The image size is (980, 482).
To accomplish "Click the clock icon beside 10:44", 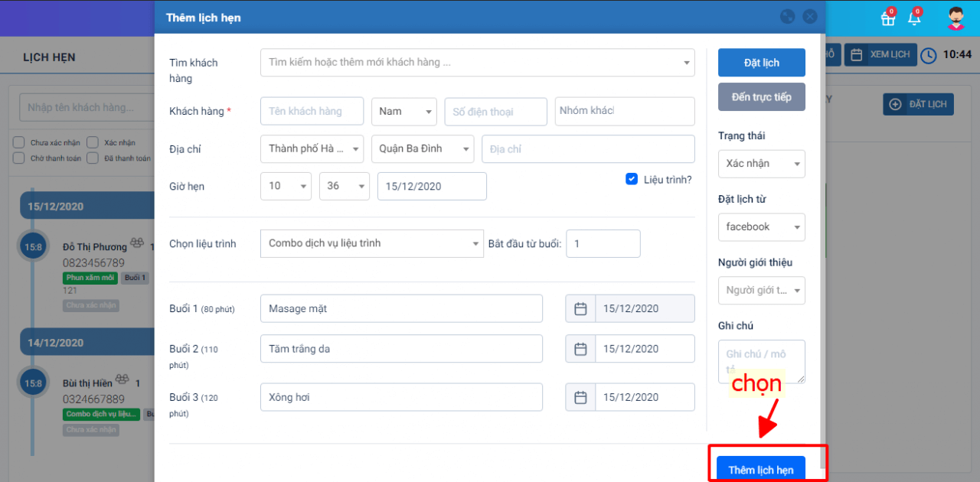I will 928,55.
